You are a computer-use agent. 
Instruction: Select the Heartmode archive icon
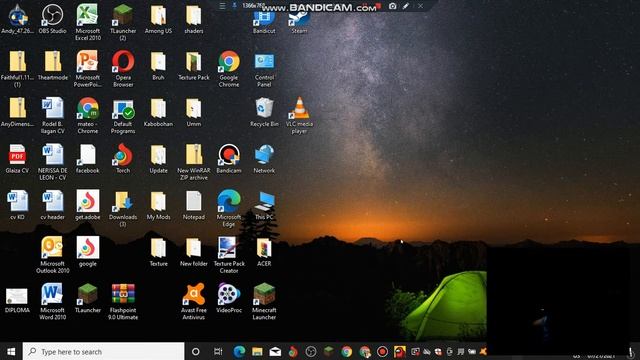(x=53, y=65)
